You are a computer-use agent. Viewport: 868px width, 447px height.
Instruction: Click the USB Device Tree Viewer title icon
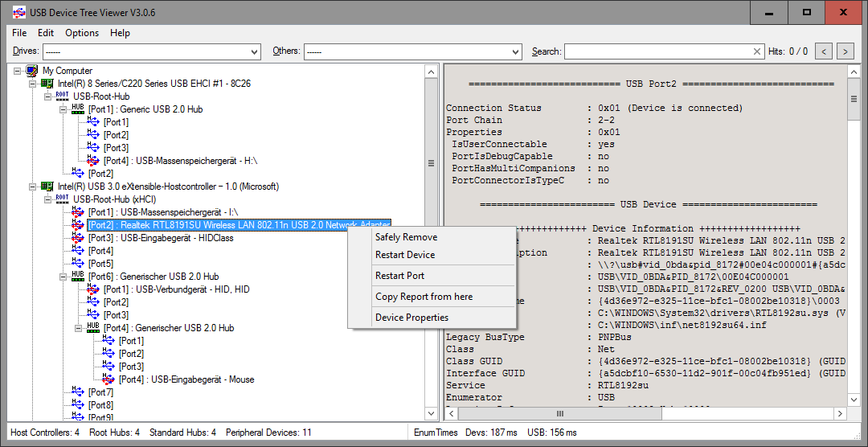[x=18, y=12]
